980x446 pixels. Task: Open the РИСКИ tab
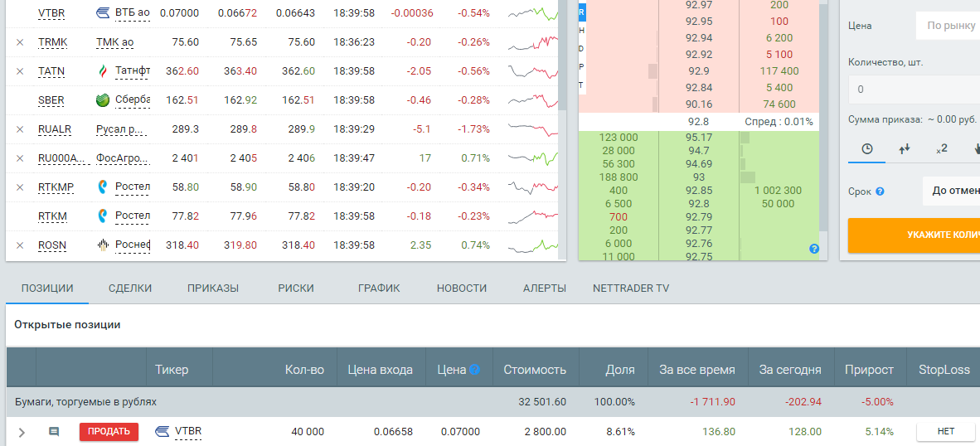(296, 288)
